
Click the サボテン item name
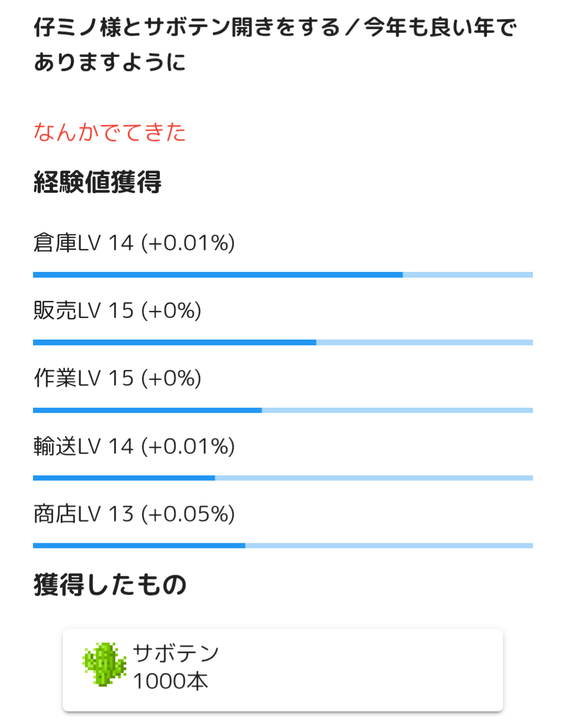(176, 653)
